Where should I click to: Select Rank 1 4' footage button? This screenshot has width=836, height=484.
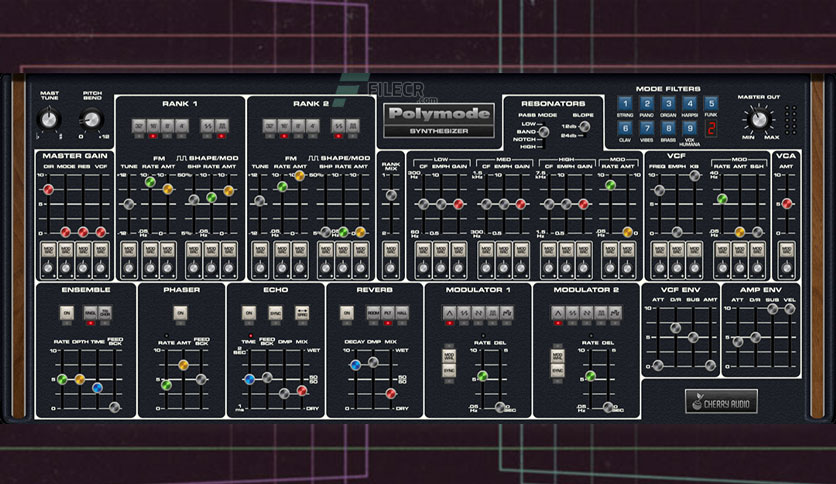(x=182, y=126)
